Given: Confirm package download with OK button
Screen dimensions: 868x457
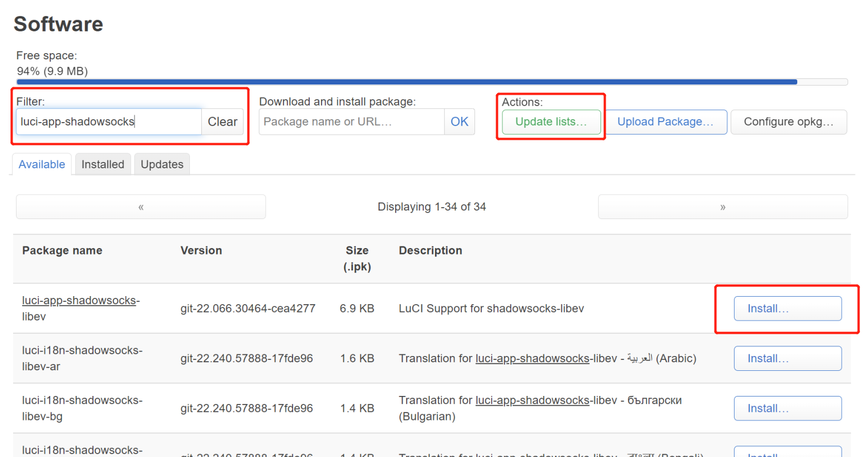Looking at the screenshot, I should tap(460, 122).
